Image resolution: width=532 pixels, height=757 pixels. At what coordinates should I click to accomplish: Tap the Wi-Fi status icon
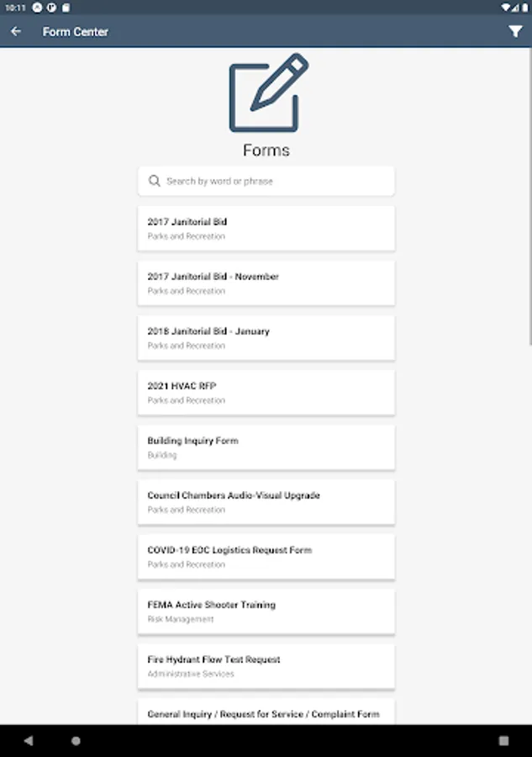click(507, 7)
